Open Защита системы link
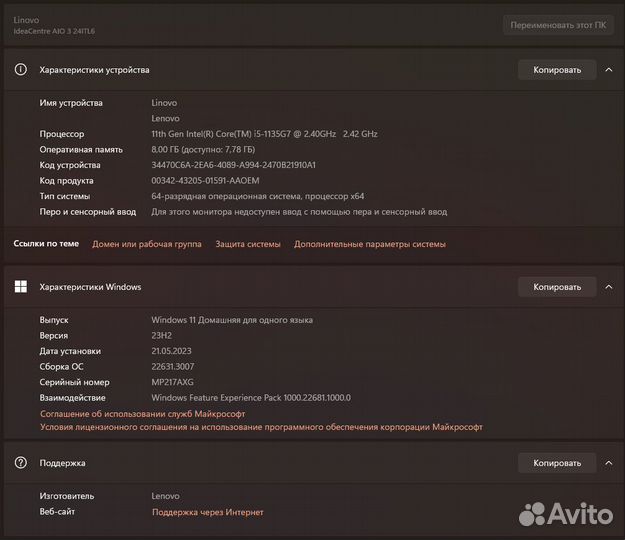Screen dimensions: 625x540 tap(248, 244)
